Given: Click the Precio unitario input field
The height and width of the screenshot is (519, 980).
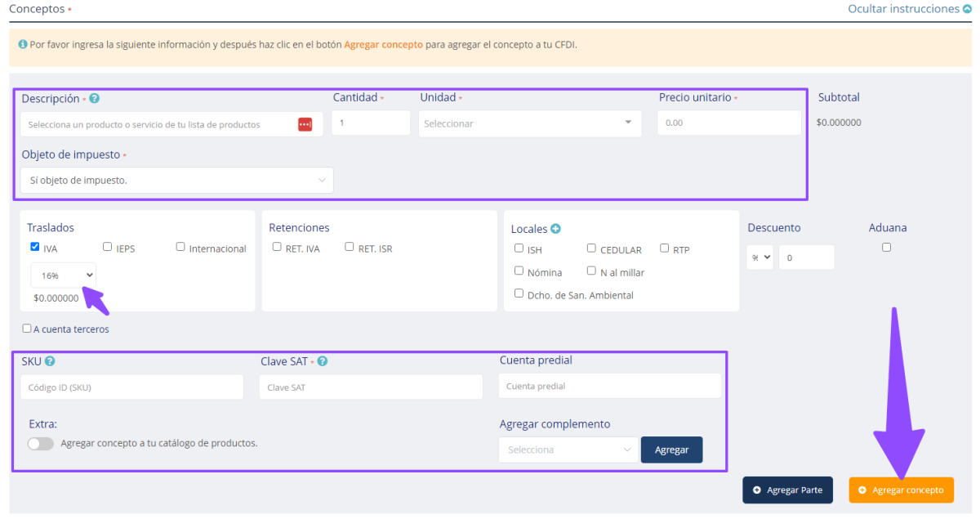Looking at the screenshot, I should pyautogui.click(x=728, y=123).
